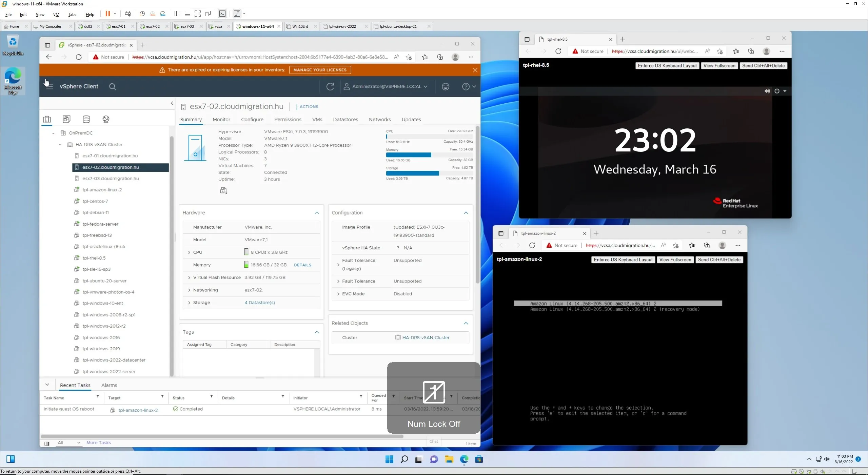Screen dimensions: 868x475
Task: Click the VMware pause VM button
Action: point(108,14)
